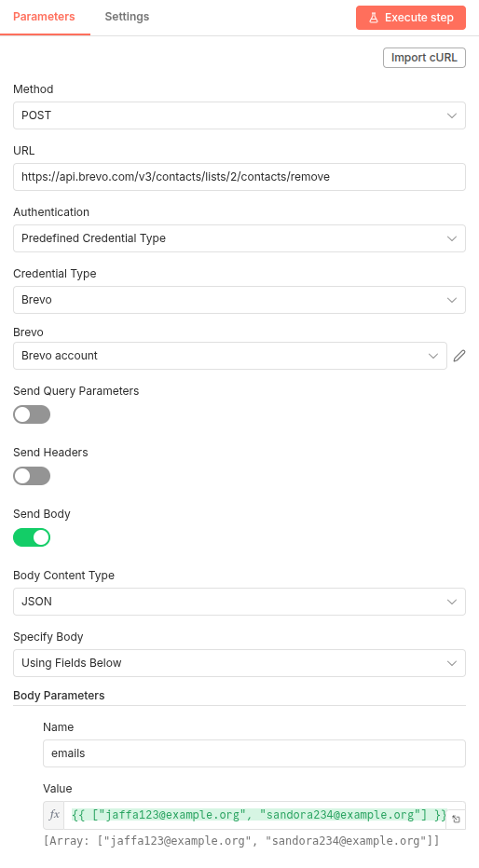Click the Import cURL button
The image size is (479, 868).
click(424, 58)
